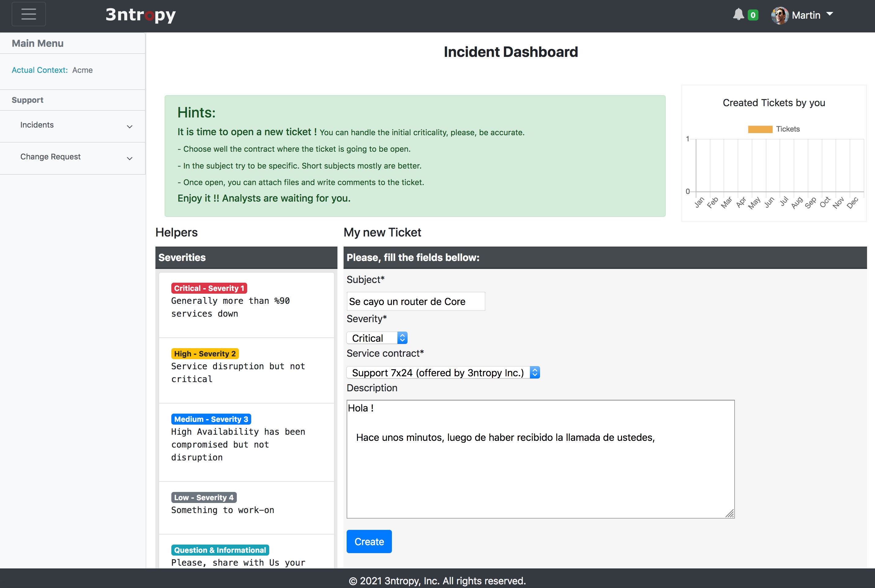Screen dimensions: 875x588
Task: Click the Medium - Severity 3 badge
Action: tap(211, 419)
